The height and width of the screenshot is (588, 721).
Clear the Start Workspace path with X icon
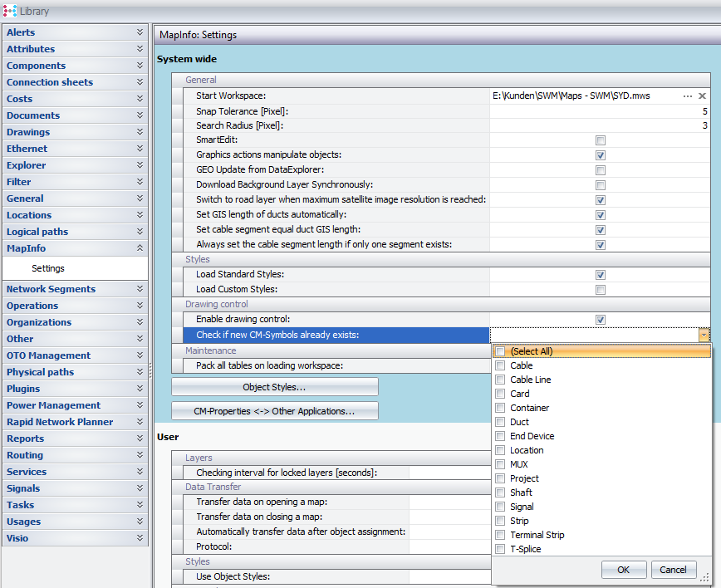pyautogui.click(x=702, y=96)
